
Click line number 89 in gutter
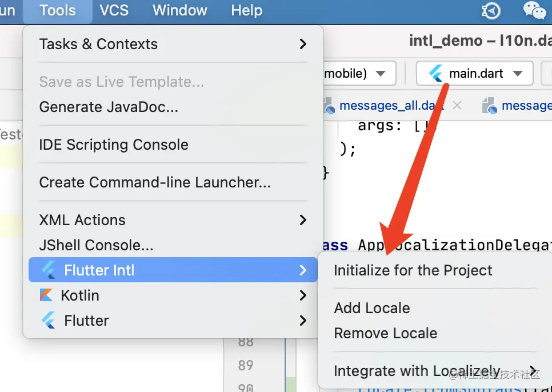pyautogui.click(x=245, y=365)
